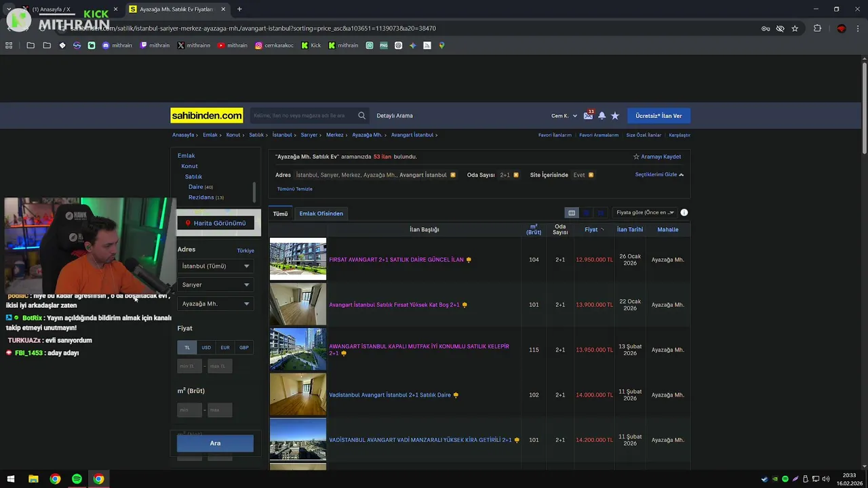Image resolution: width=868 pixels, height=488 pixels.
Task: Open Ayazağa Mh. neighborhood dropdown
Action: (x=216, y=304)
